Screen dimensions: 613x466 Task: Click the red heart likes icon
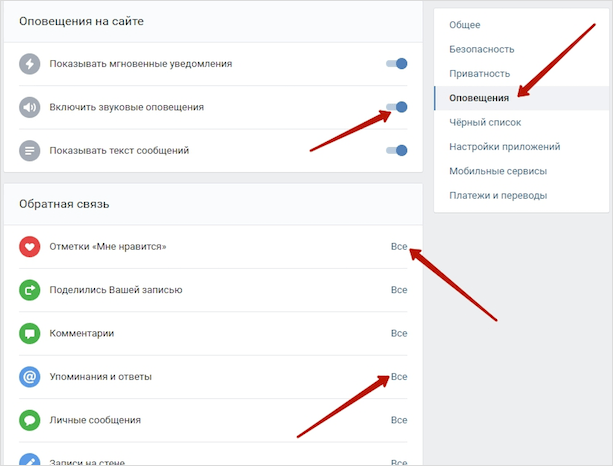click(30, 247)
